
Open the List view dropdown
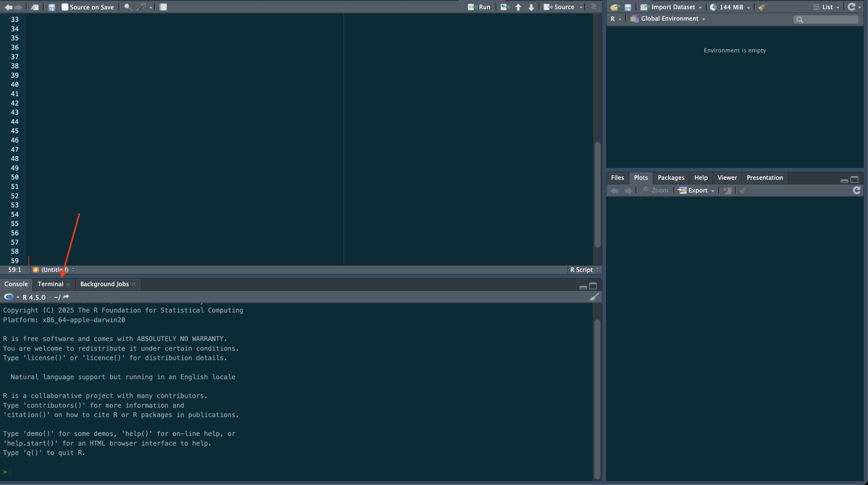pyautogui.click(x=826, y=7)
